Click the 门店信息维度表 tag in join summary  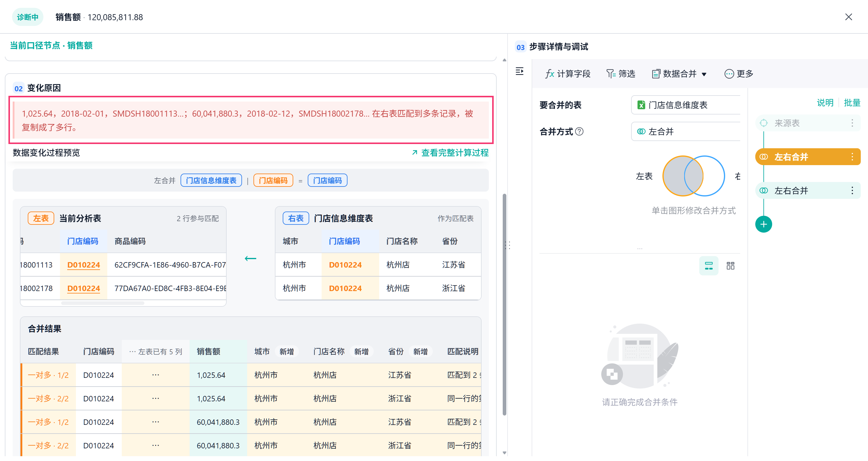[211, 180]
